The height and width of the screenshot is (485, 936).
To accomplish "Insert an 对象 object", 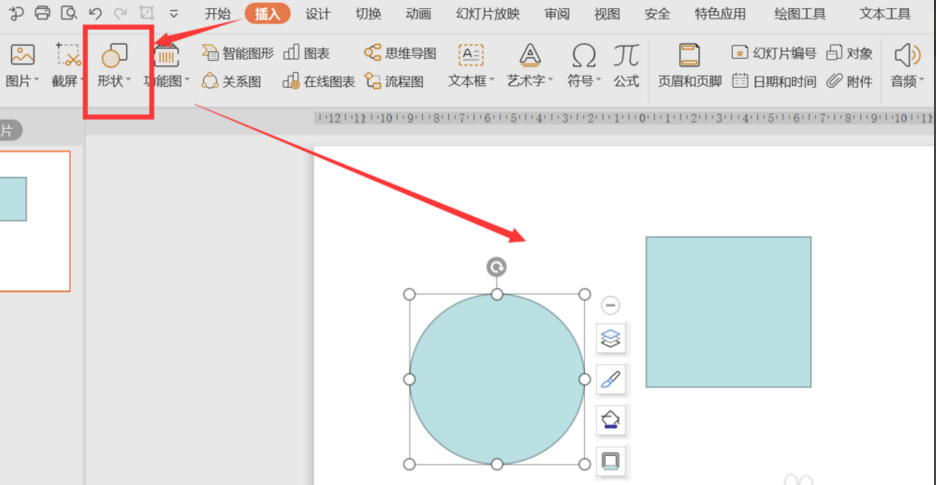I will click(849, 53).
